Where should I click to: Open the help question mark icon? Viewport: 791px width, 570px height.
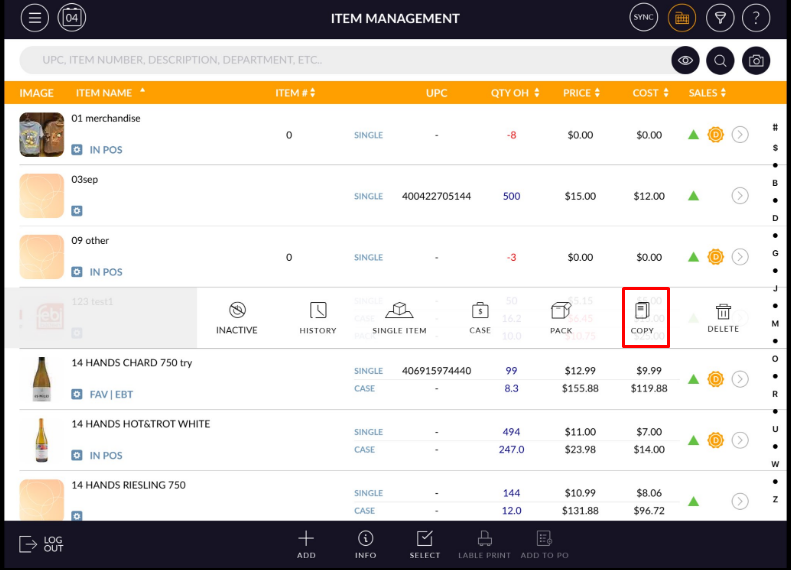coord(757,18)
